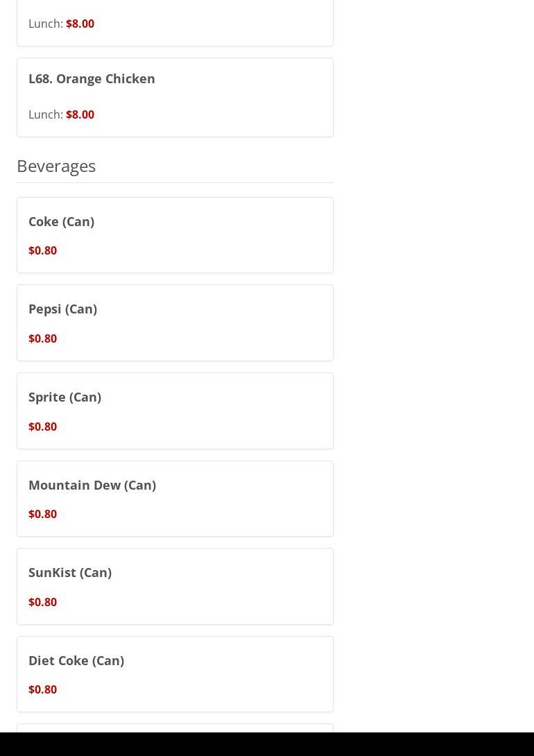The image size is (534, 756).
Task: Click the partially visible card below Diet Coke
Action: tap(175, 728)
